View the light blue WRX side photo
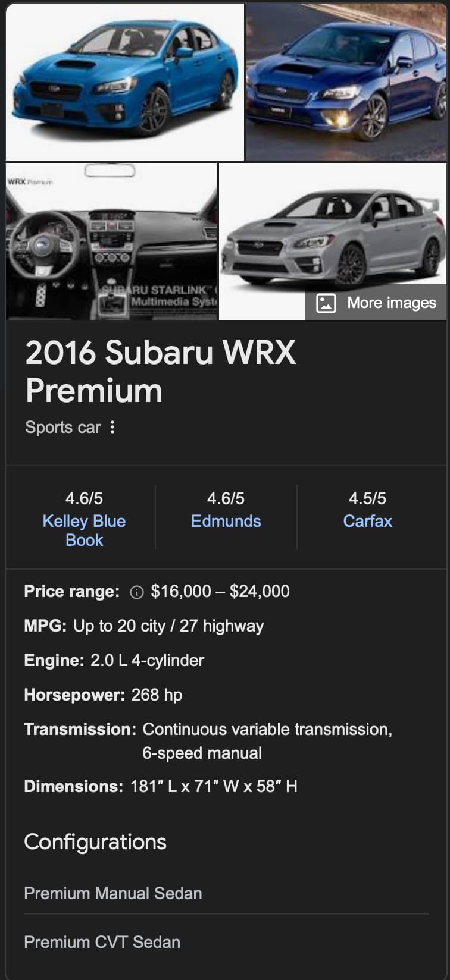The image size is (450, 980). [x=125, y=82]
